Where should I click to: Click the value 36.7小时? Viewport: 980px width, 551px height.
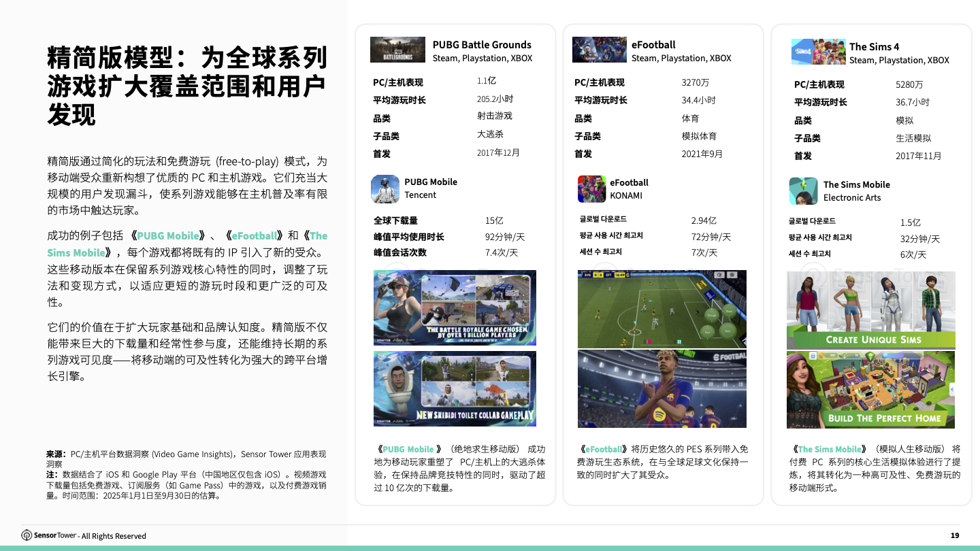pyautogui.click(x=913, y=102)
